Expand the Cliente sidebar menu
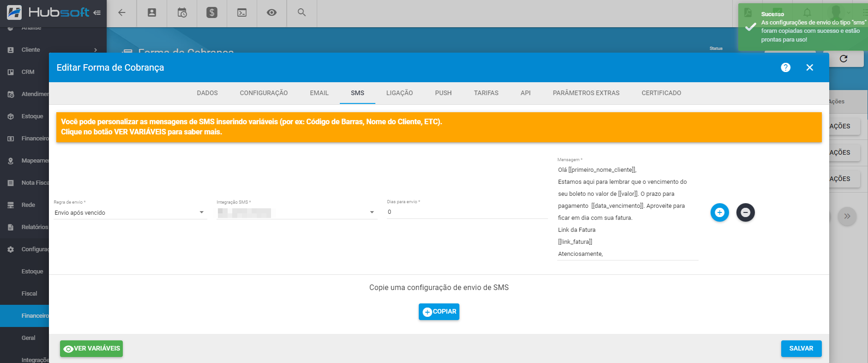 pyautogui.click(x=53, y=50)
